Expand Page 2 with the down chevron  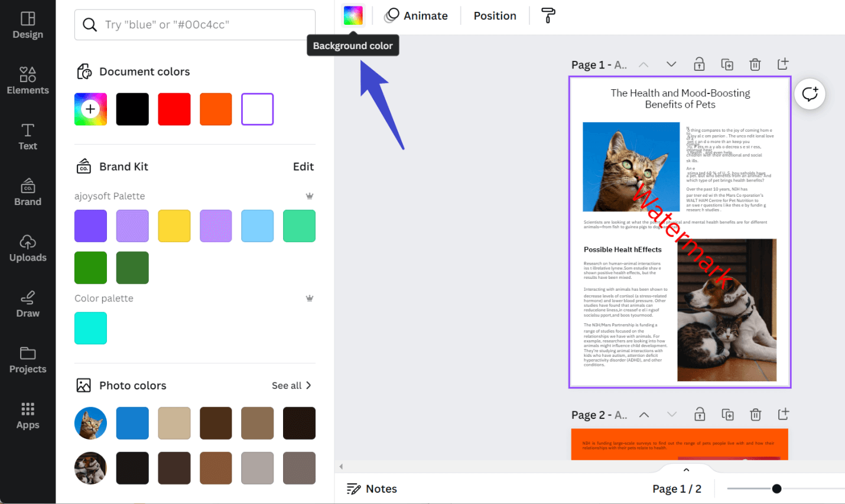672,415
